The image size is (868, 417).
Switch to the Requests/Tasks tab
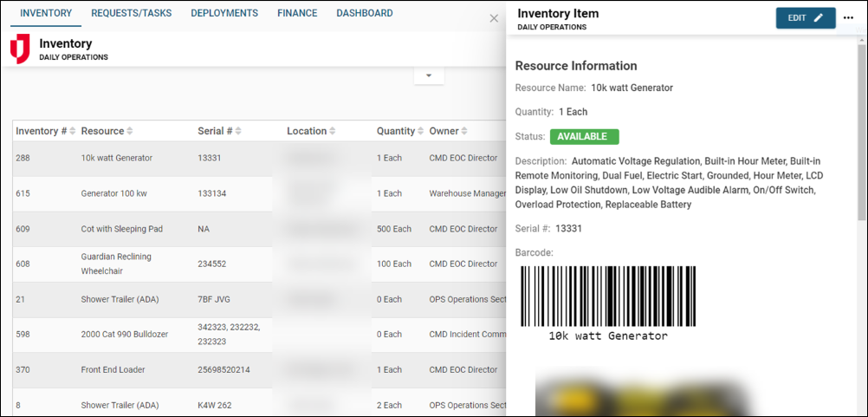click(x=131, y=14)
